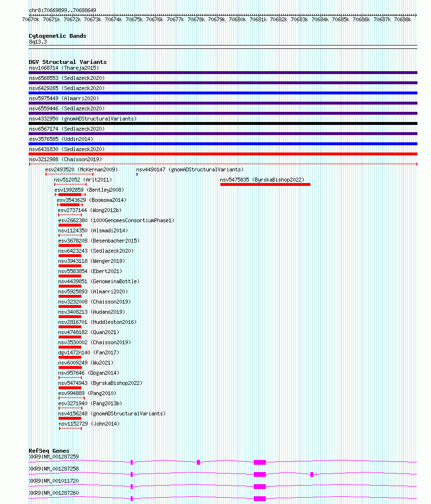Click large exon block of XKR9|NM_001287259
This screenshot has height=504, width=431.
click(260, 462)
